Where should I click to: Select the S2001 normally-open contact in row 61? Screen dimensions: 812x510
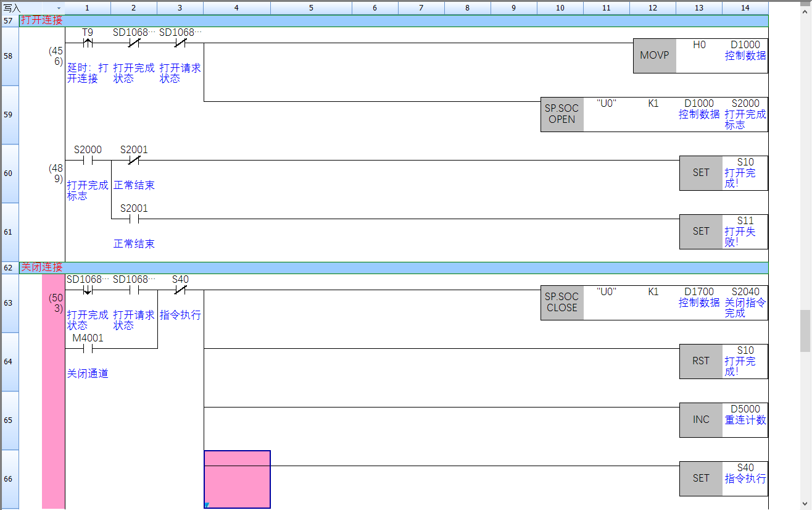(x=134, y=219)
